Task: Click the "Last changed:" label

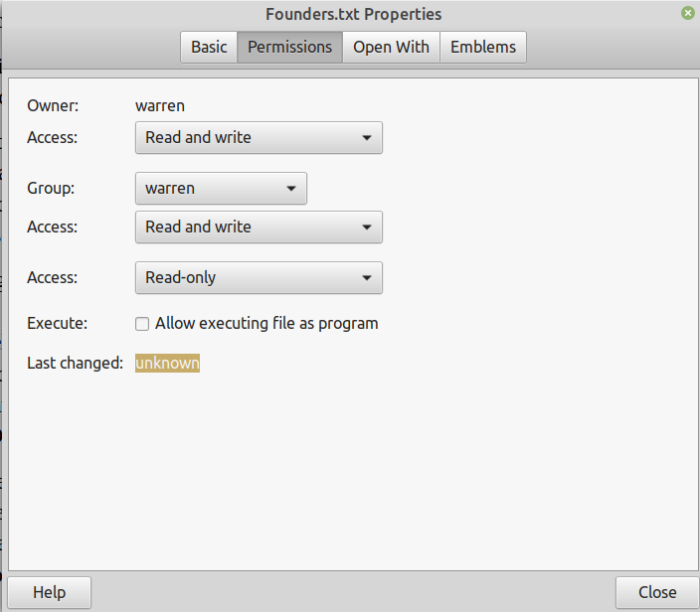Action: [75, 364]
